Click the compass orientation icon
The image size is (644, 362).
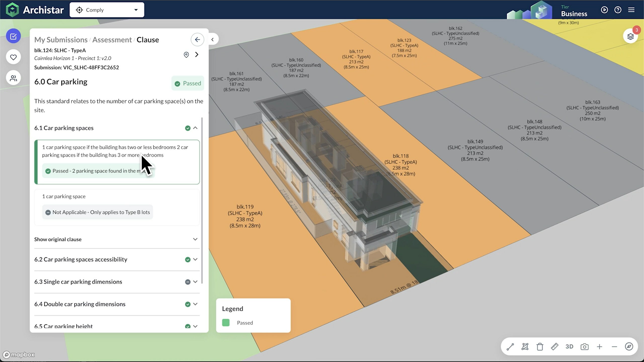[629, 347]
